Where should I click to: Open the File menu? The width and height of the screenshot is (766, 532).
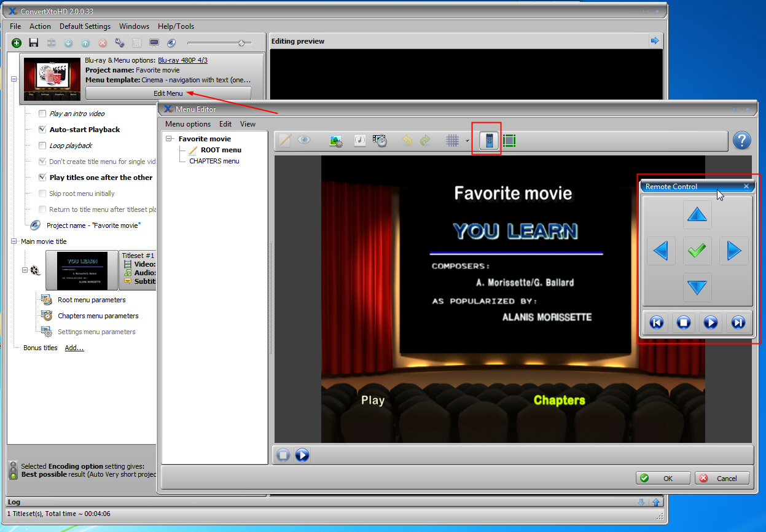15,26
